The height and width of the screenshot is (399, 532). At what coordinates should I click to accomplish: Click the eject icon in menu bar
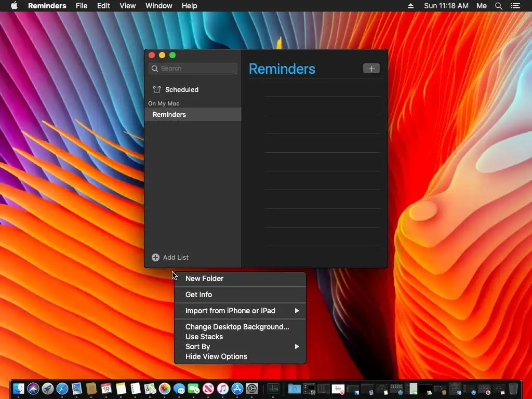(x=410, y=6)
